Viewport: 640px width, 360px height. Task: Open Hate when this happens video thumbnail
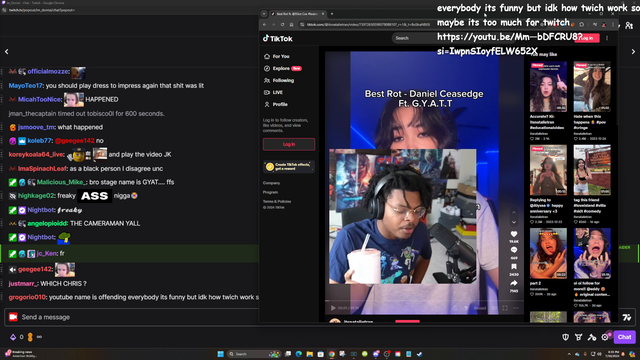592,87
